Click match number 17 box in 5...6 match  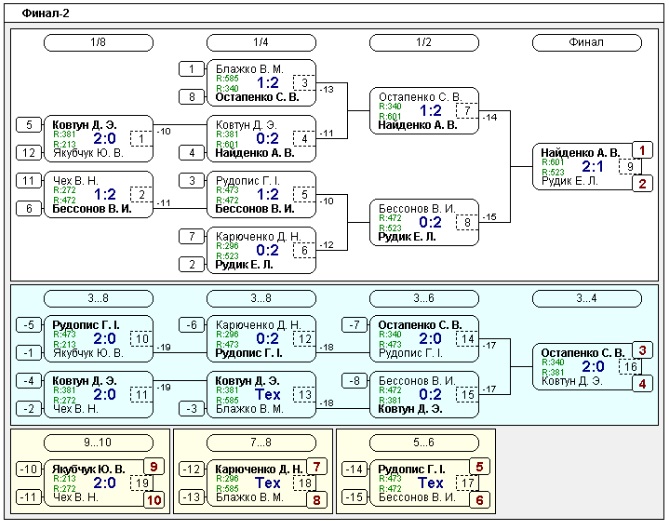[x=467, y=483]
